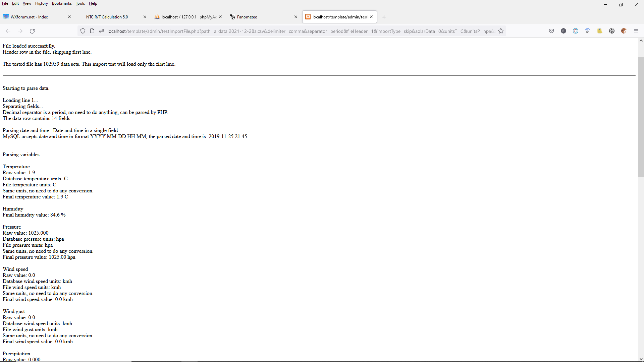Open the Bookmarks menu

pyautogui.click(x=62, y=3)
